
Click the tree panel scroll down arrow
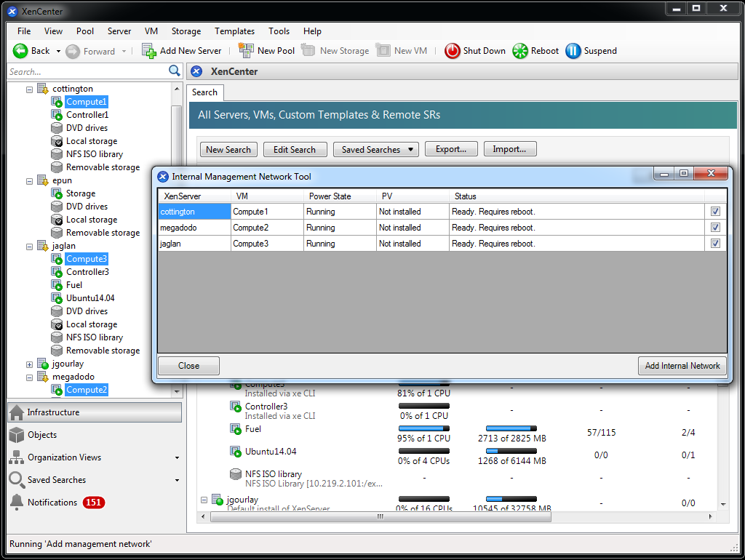coord(177,392)
